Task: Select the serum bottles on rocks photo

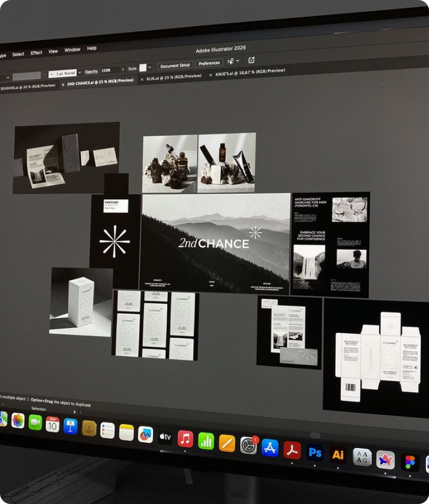Action: 170,164
